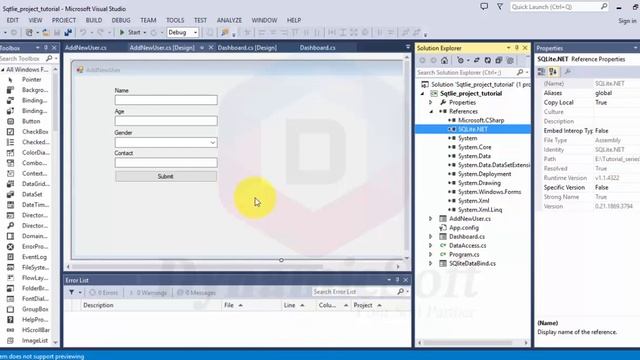Select the Microsoft.CSharp reference

tap(481, 120)
